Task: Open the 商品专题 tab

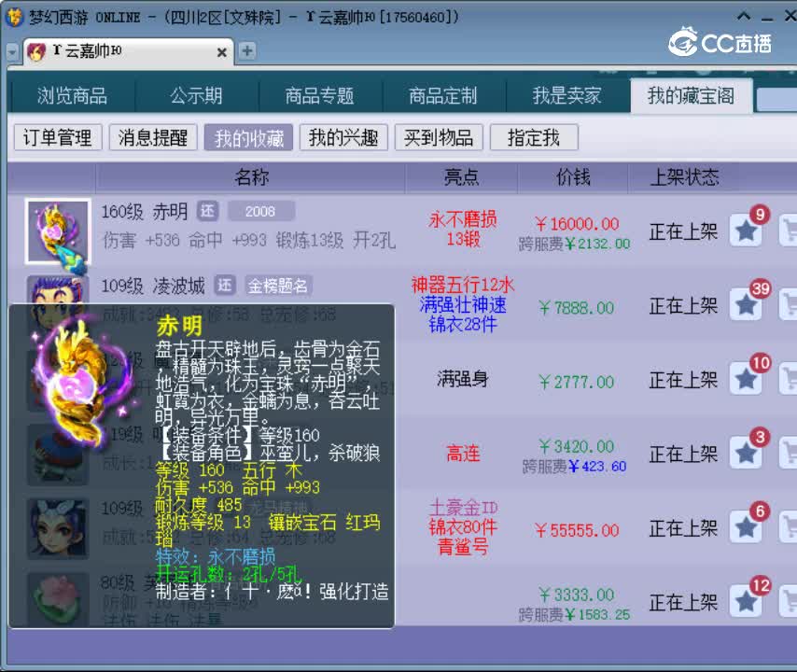Action: (x=320, y=95)
